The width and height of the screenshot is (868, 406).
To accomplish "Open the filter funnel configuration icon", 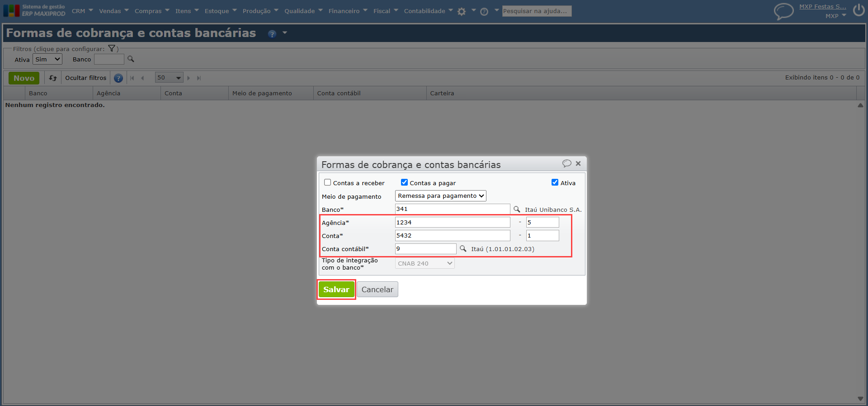I will click(x=112, y=48).
